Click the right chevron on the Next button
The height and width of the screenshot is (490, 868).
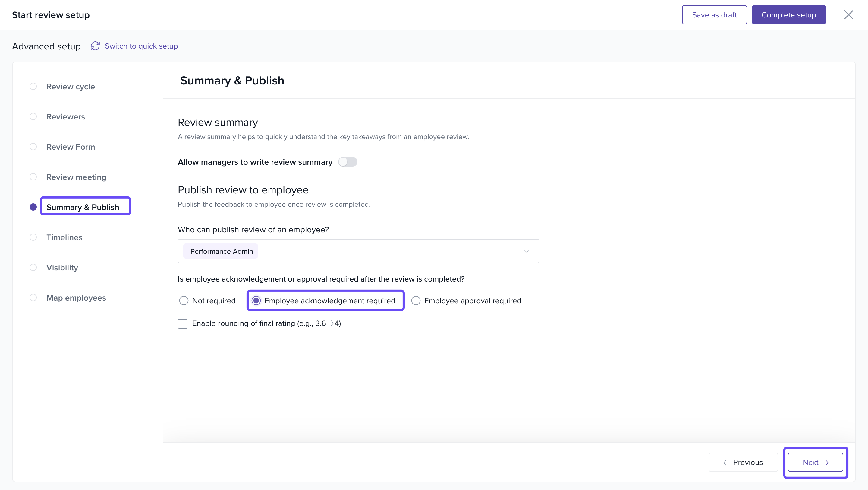827,462
